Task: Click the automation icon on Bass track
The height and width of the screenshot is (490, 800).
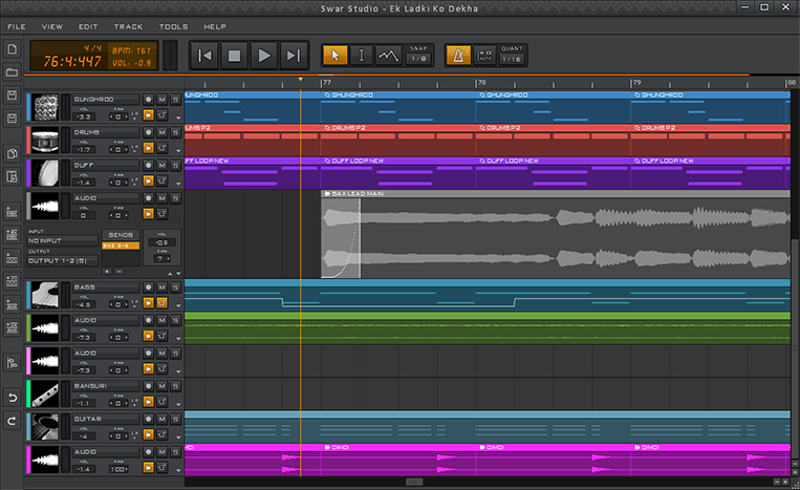Action: 162,303
